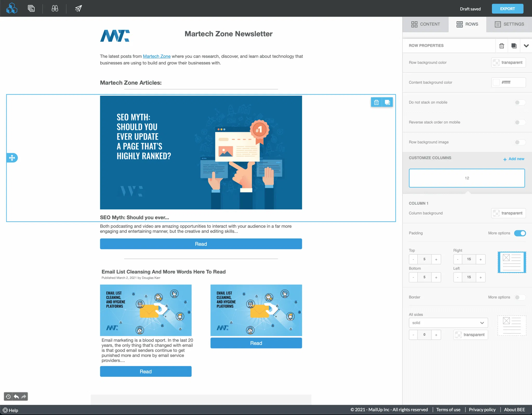Click Read button below SEO Myth article

[x=201, y=244]
